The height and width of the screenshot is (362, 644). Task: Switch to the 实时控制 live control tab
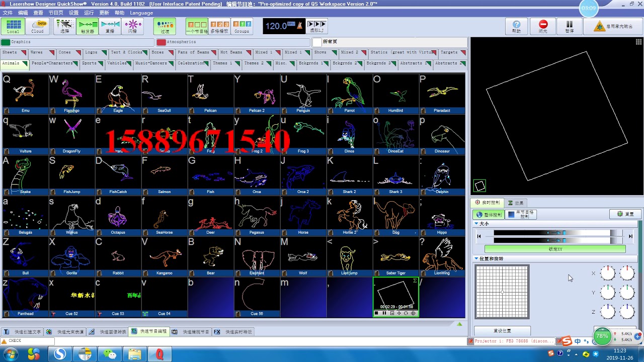[488, 203]
